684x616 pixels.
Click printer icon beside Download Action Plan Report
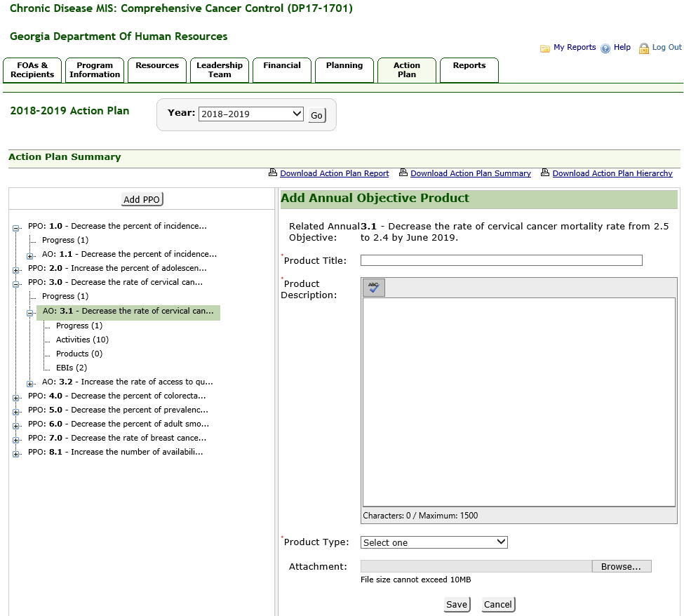(273, 173)
